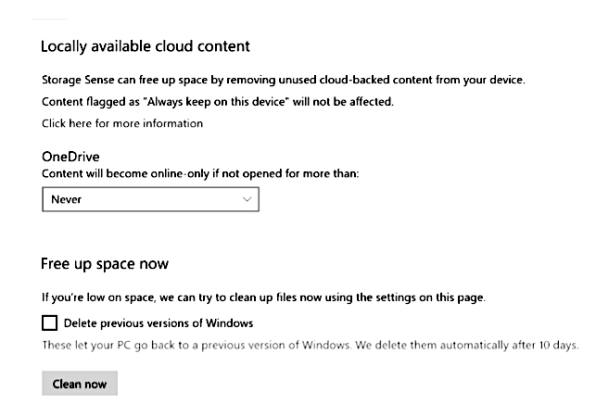Click the faint line above the cloud heading

(50, 19)
